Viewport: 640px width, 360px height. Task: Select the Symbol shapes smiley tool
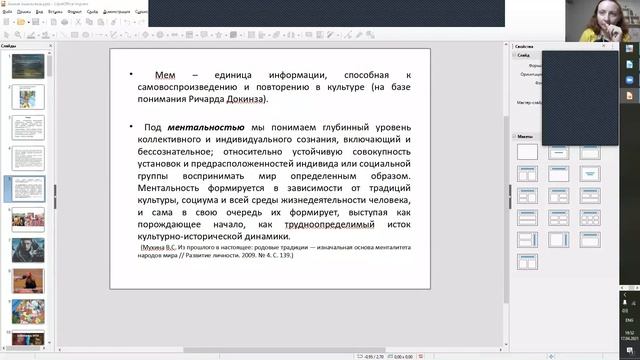pos(160,35)
